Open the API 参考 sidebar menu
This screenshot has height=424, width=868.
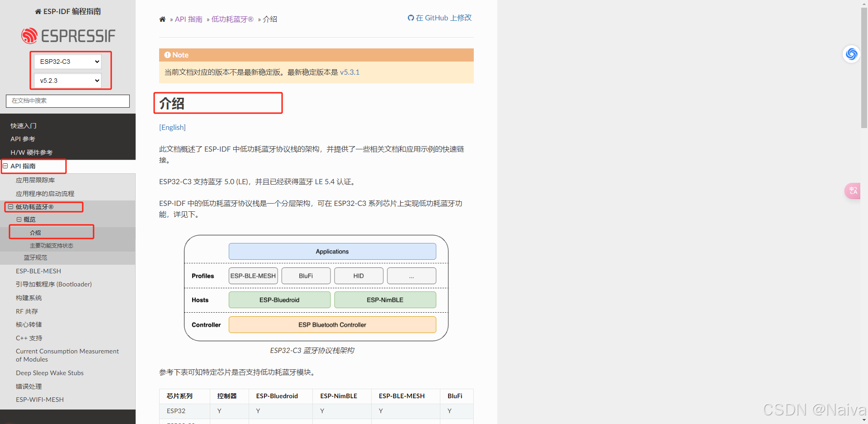click(23, 139)
